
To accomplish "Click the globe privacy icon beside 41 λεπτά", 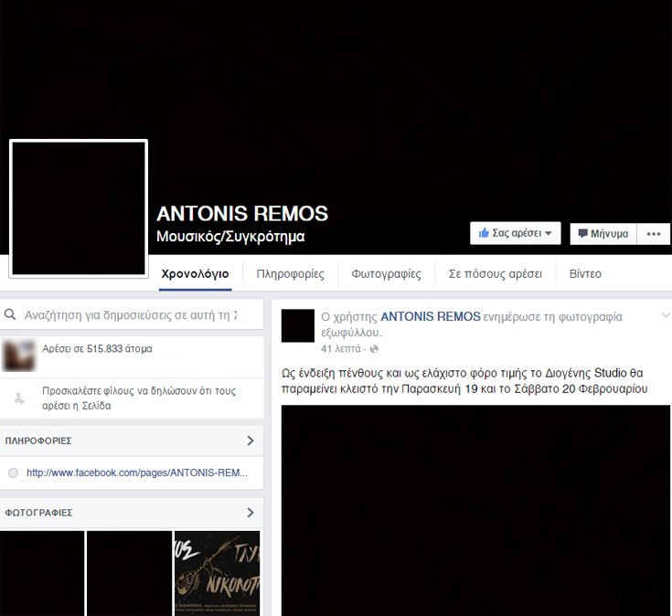I will 374,349.
